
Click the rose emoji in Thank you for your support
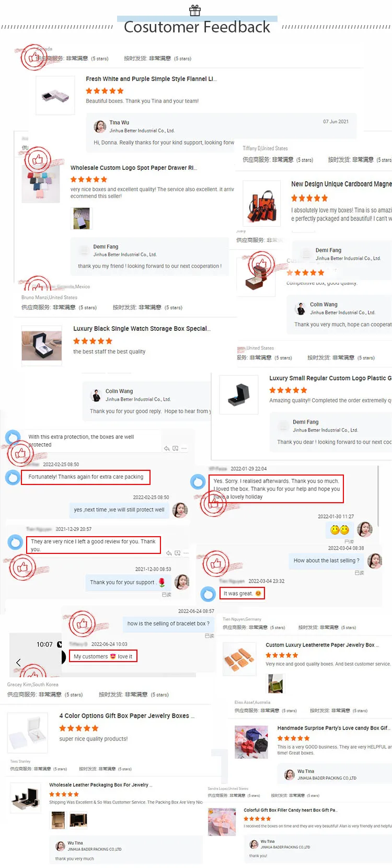point(162,582)
